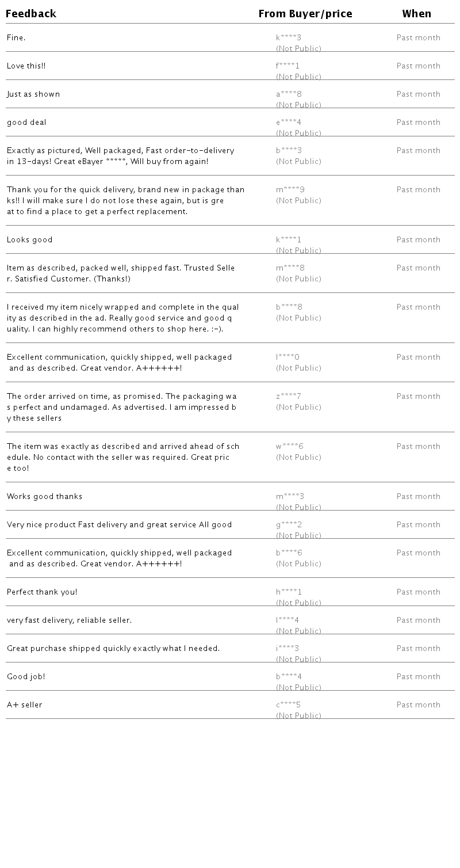The height and width of the screenshot is (868, 460).
Task: Select buyer name g****2
Action: pyautogui.click(x=289, y=525)
